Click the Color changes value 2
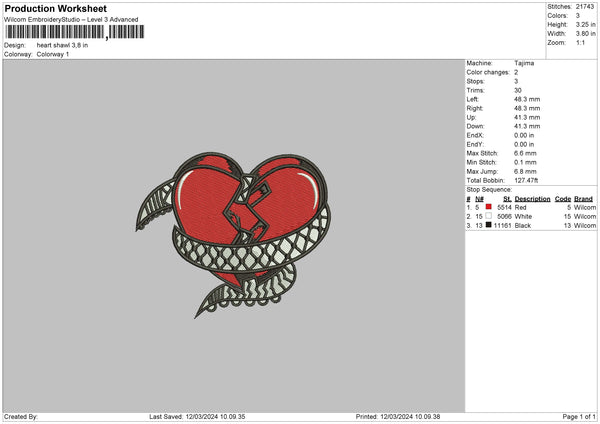The width and height of the screenshot is (600, 424). tap(516, 72)
